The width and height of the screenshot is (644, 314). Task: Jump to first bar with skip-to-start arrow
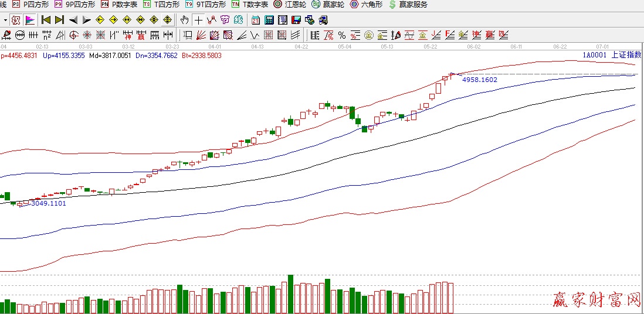point(46,20)
